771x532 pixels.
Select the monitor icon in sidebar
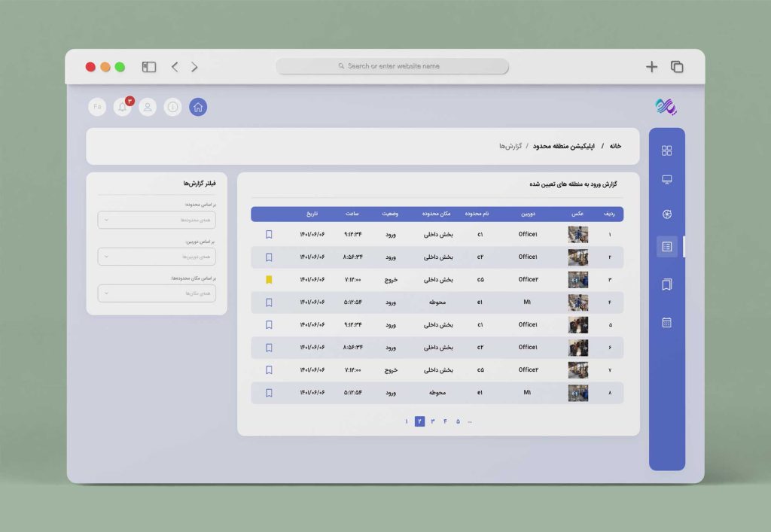pos(666,181)
